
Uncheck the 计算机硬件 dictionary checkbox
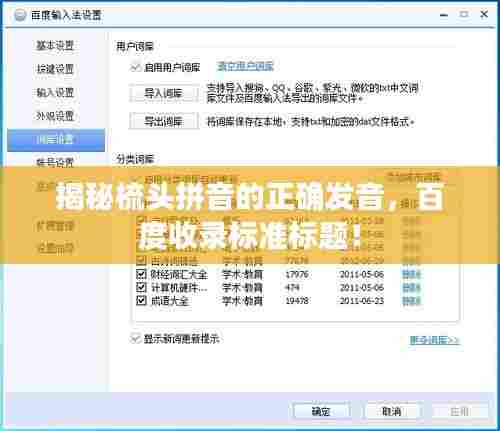pyautogui.click(x=141, y=287)
